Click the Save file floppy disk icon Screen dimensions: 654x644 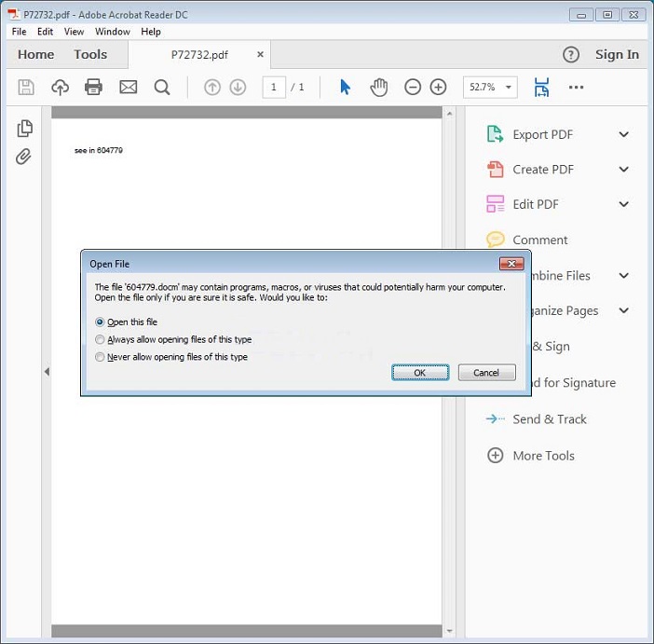pos(26,88)
